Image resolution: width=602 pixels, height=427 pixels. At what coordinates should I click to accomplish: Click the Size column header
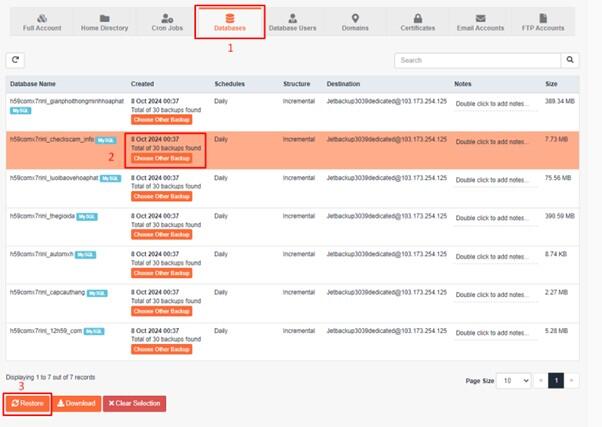coord(551,84)
